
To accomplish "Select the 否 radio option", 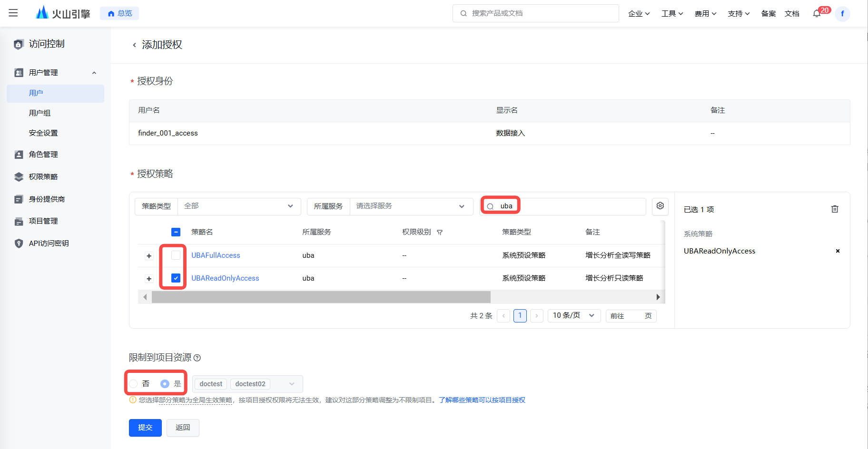I will [134, 384].
